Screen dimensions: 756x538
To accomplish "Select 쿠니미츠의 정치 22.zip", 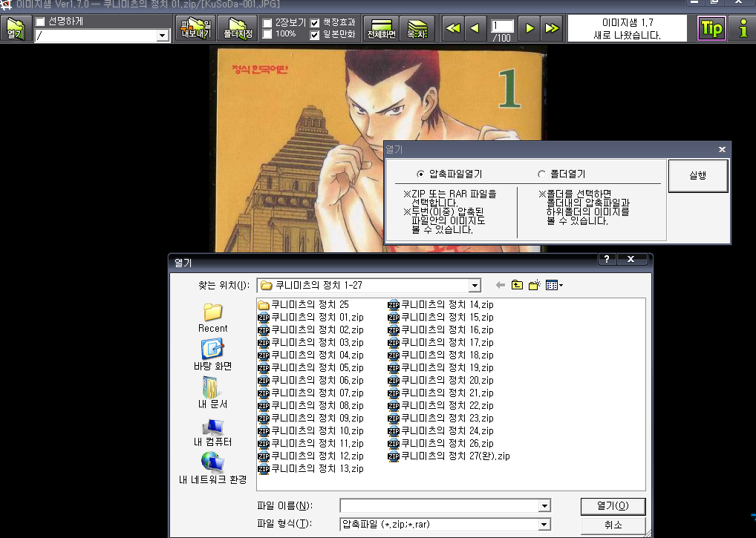I will (440, 406).
